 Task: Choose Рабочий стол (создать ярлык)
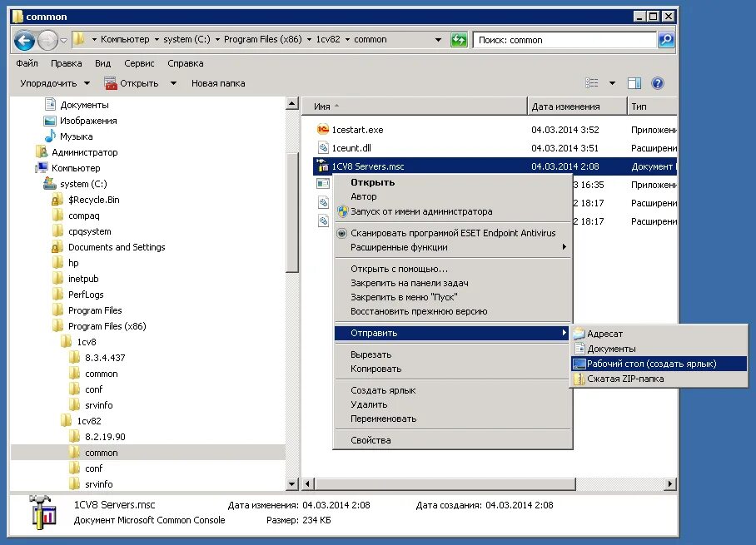[x=659, y=364]
